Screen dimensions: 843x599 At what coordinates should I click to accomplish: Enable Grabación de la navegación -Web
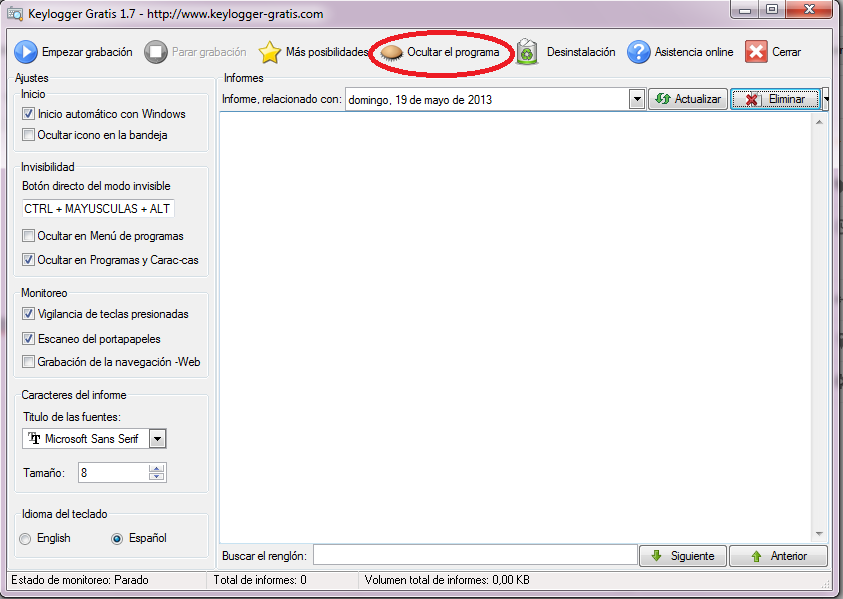click(28, 361)
